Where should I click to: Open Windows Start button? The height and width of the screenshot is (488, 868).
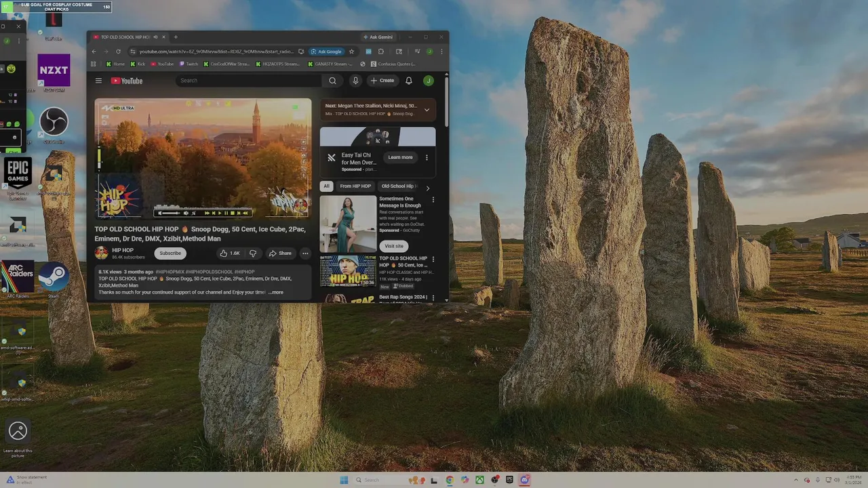[344, 480]
